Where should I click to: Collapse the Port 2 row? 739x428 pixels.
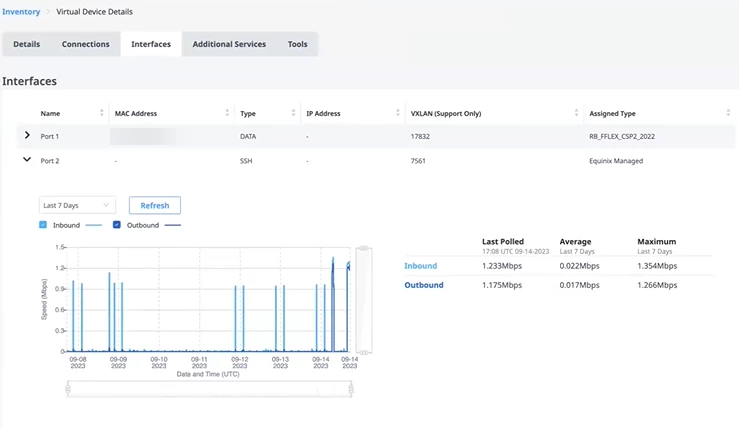[27, 160]
